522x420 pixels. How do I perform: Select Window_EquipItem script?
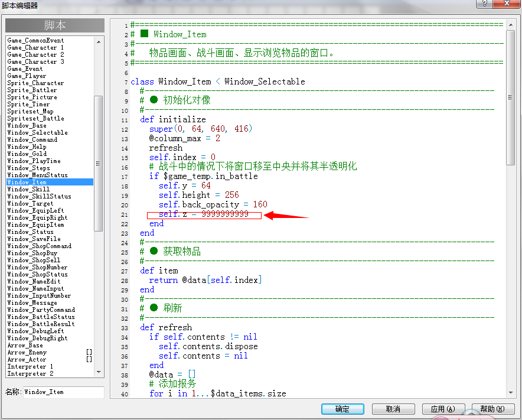point(35,225)
